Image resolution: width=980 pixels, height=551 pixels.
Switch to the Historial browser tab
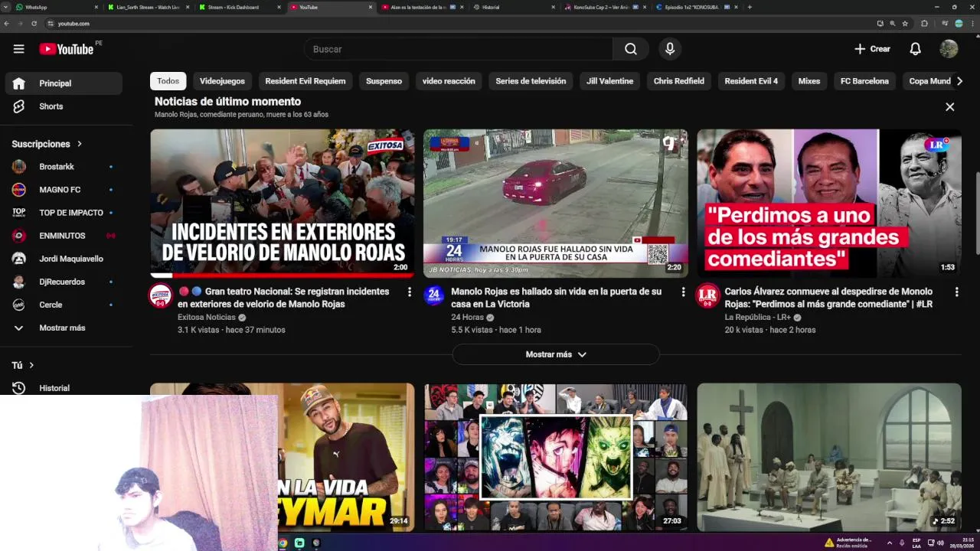coord(513,7)
